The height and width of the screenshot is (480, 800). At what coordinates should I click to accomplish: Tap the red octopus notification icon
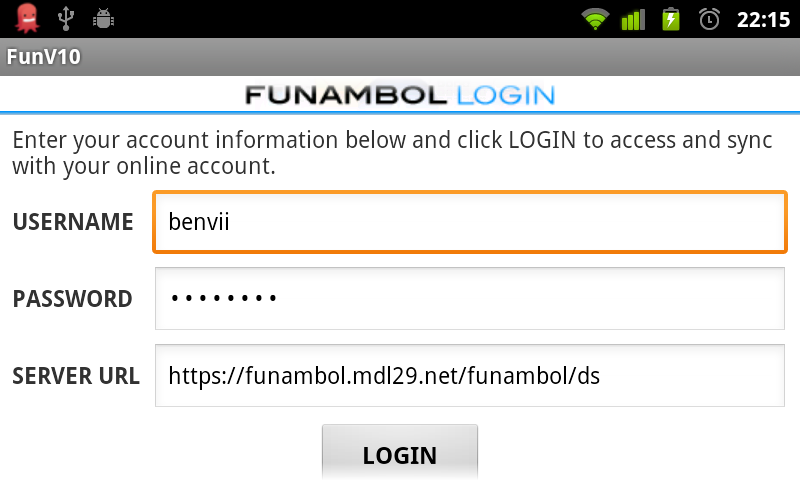pyautogui.click(x=27, y=19)
